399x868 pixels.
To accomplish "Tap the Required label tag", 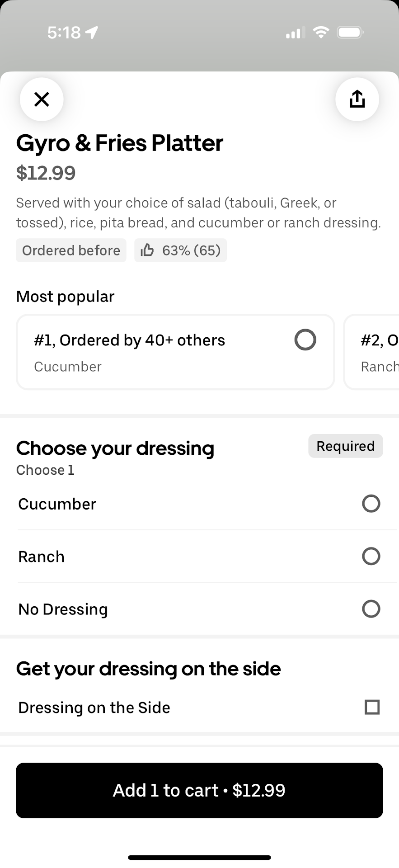I will point(345,446).
